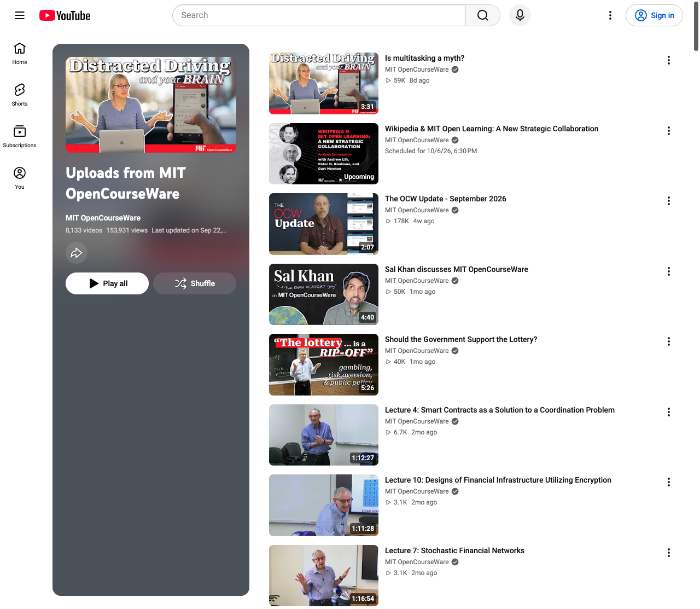Click the 'Uploads from MIT OpenCourseWare' heading

(x=126, y=183)
